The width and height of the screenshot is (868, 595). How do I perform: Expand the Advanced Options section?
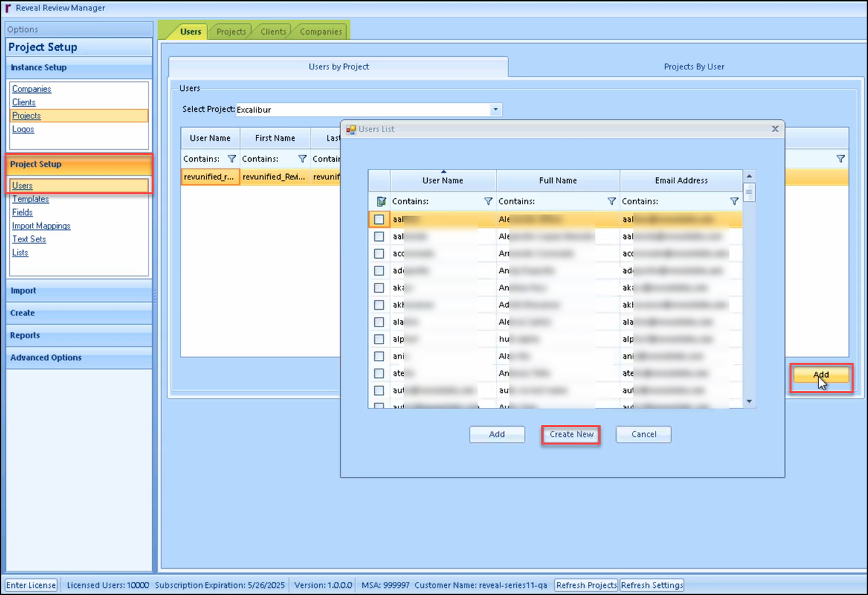pyautogui.click(x=79, y=357)
